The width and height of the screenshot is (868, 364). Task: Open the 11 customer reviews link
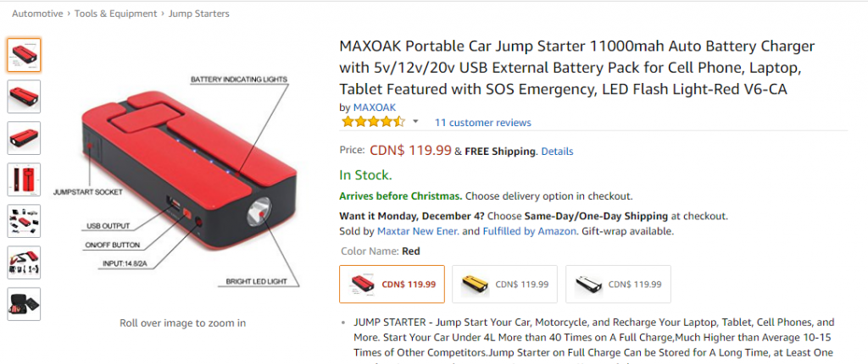(482, 123)
